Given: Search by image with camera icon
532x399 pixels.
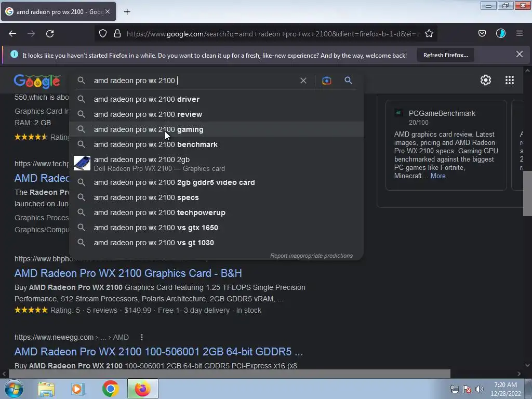Looking at the screenshot, I should [326, 81].
